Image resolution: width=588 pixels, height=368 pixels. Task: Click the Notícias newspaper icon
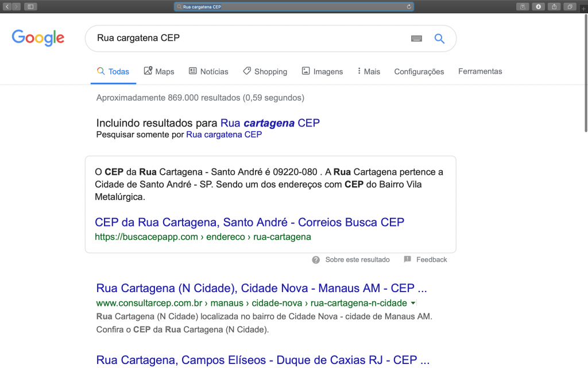[x=192, y=71]
